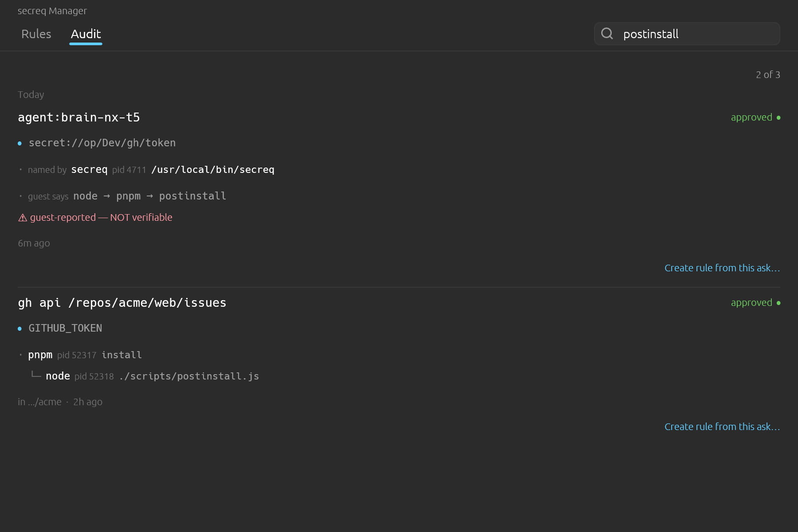The image size is (798, 532).
Task: Click the in .../acme location text
Action: [39, 402]
